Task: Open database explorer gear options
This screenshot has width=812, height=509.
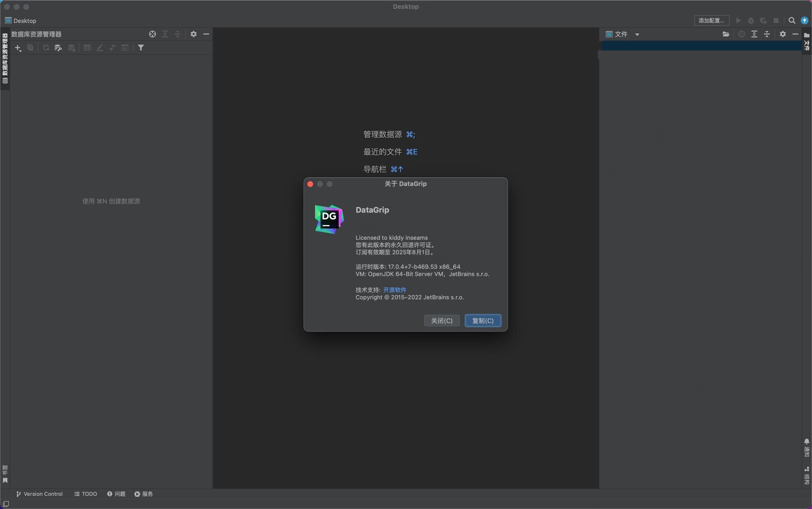Action: pos(194,34)
